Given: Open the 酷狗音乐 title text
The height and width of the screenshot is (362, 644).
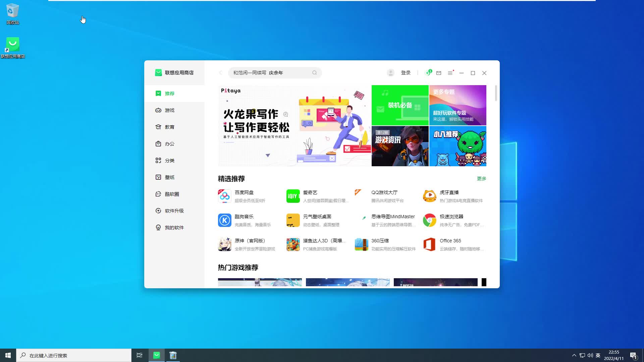Looking at the screenshot, I should click(x=244, y=217).
